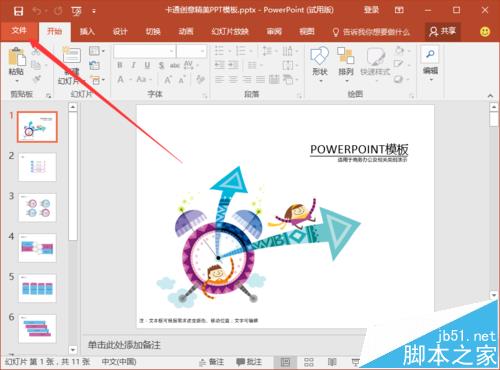Open the 审阅 (Review) tab
The image size is (500, 370).
coord(274,32)
